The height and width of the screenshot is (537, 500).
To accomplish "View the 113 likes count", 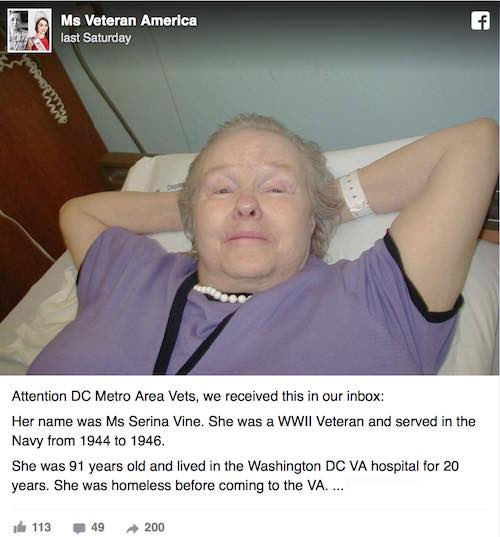I will 41,527.
